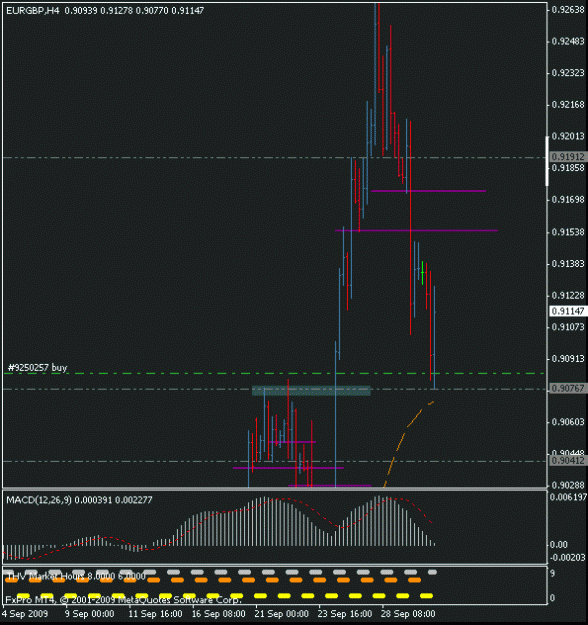Screen dimensions: 588x625
Task: Click price axis label 0.91073
Action: (x=568, y=327)
